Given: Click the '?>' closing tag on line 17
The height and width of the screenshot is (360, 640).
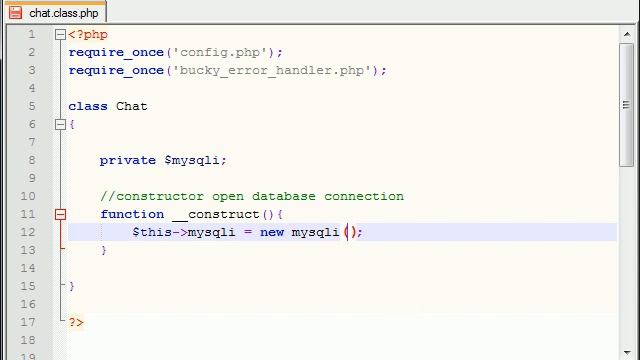Looking at the screenshot, I should coord(76,322).
